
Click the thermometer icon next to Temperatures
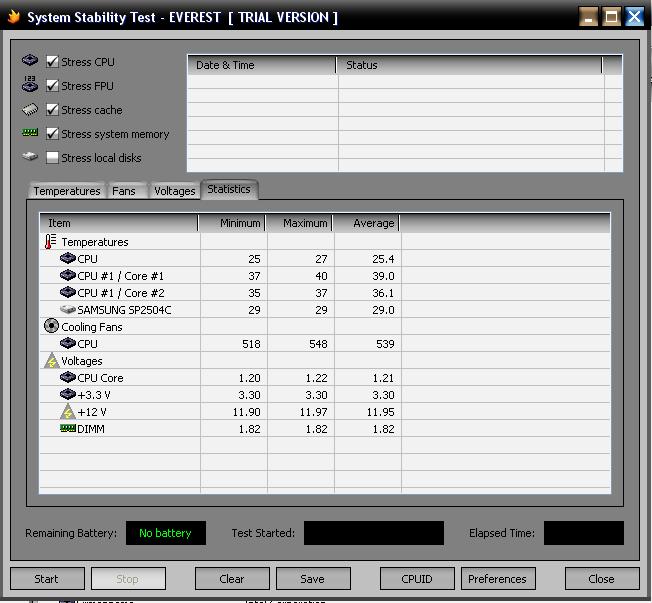[x=50, y=242]
